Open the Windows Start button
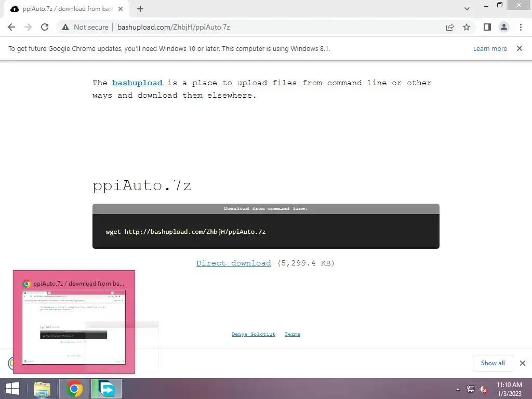Image resolution: width=532 pixels, height=399 pixels. tap(12, 389)
